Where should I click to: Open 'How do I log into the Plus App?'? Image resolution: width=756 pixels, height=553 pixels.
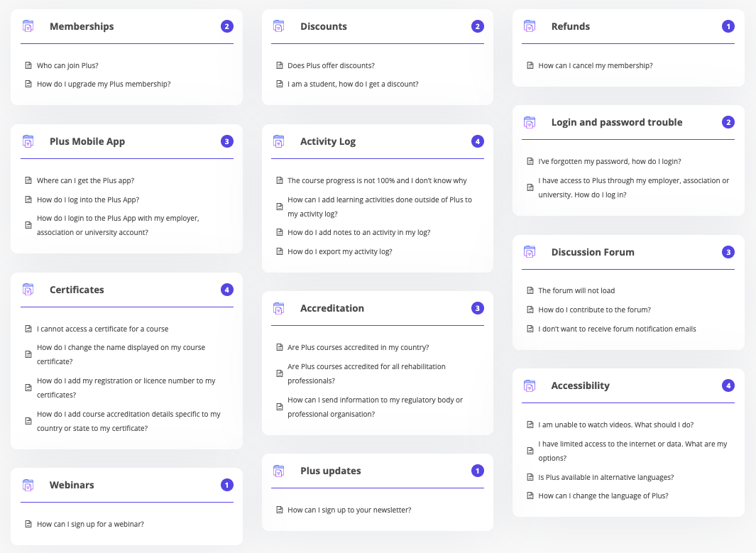(88, 199)
